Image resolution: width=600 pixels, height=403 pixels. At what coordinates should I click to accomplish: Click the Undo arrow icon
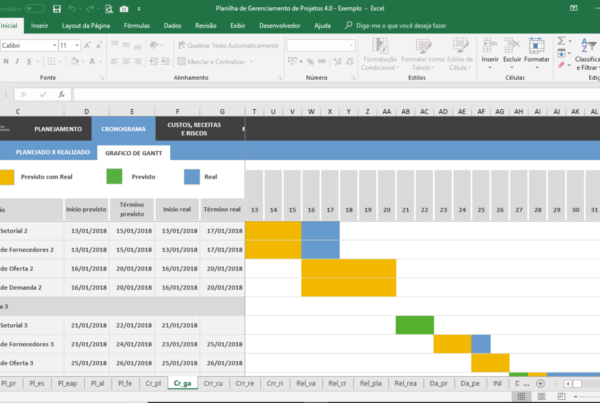(72, 8)
